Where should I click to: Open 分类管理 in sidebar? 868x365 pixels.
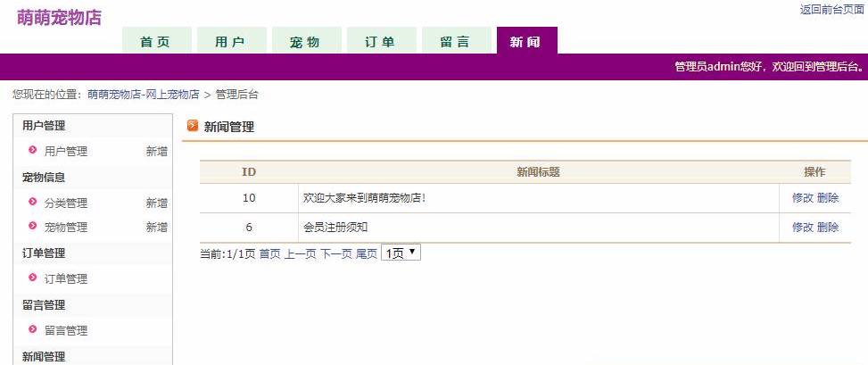pos(66,203)
